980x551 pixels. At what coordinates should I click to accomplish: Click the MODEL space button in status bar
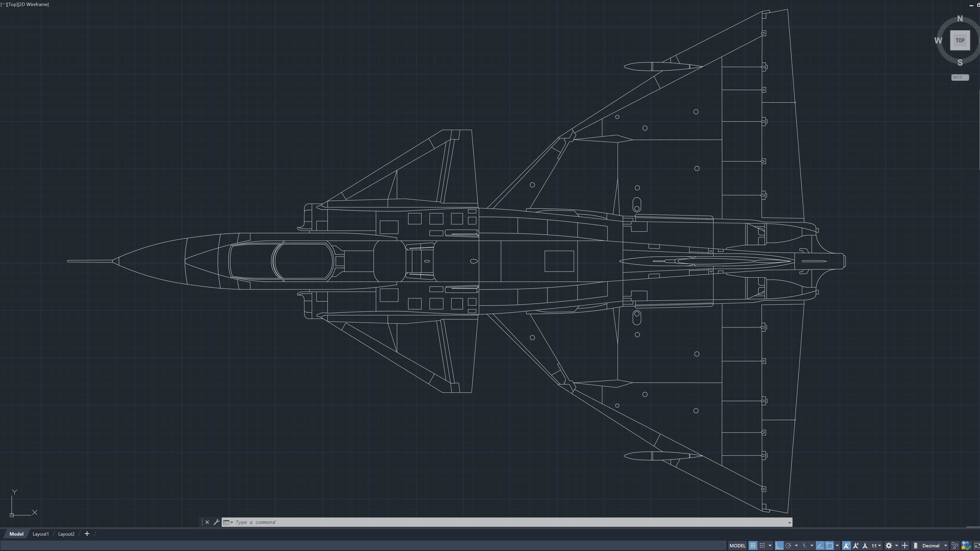click(737, 546)
